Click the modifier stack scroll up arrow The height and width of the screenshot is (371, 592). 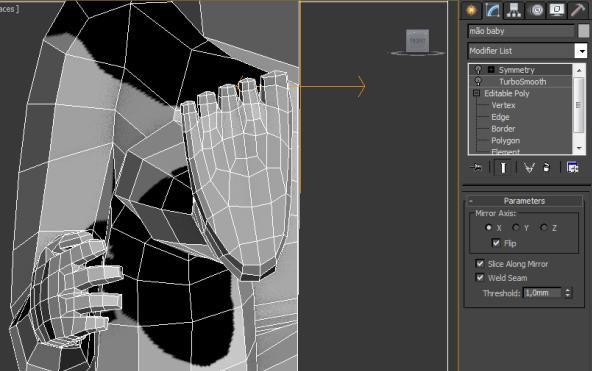(x=579, y=70)
